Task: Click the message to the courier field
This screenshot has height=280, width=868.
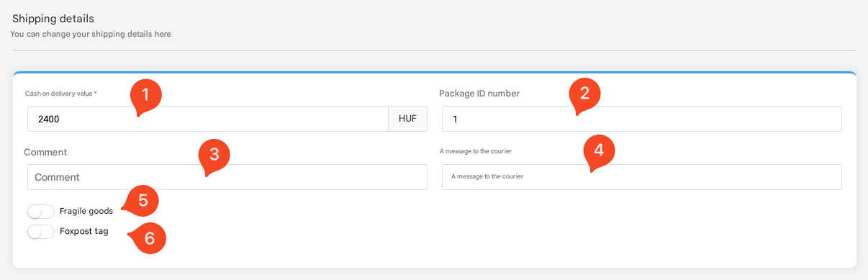Action: point(641,177)
